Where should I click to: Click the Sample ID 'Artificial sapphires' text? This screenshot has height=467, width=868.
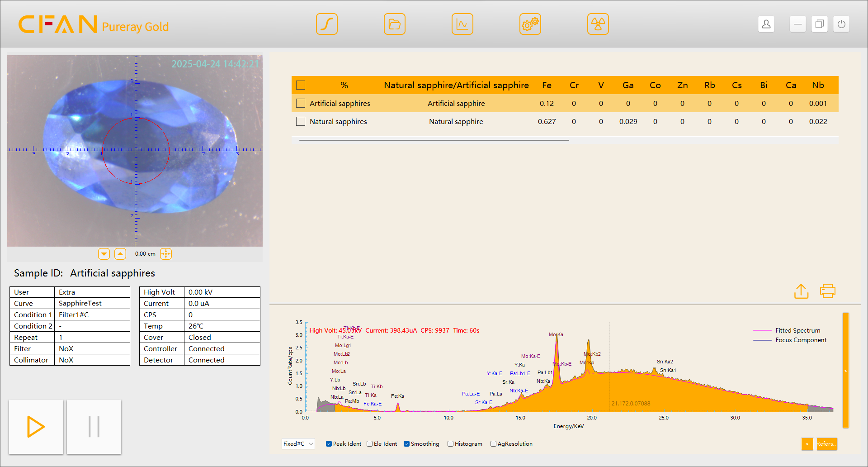point(113,273)
